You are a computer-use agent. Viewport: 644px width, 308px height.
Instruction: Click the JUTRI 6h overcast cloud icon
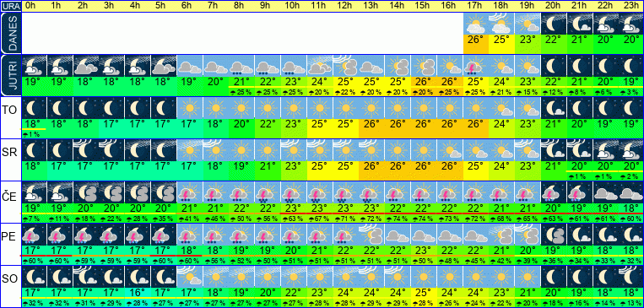[x=190, y=66]
